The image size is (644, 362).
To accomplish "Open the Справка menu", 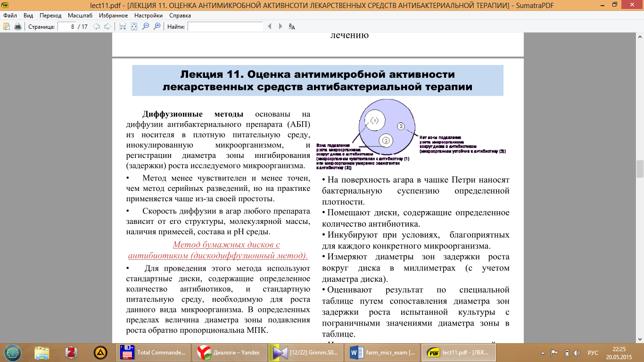I will pyautogui.click(x=180, y=16).
